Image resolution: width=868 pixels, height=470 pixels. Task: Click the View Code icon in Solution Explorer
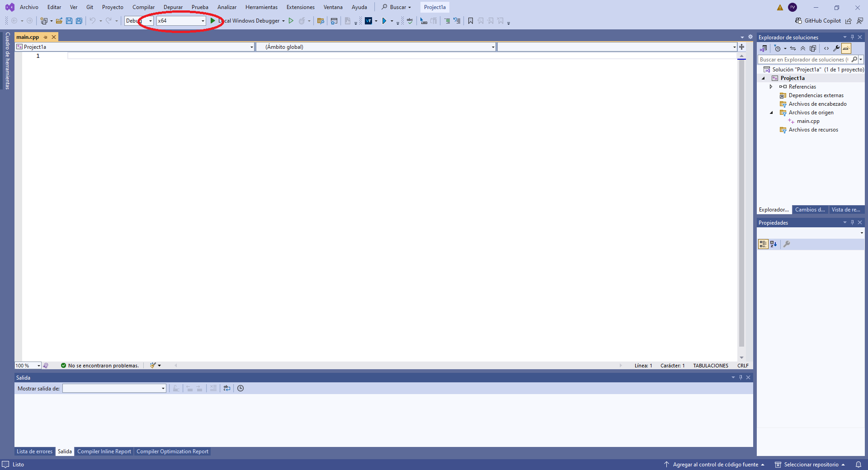pos(826,48)
